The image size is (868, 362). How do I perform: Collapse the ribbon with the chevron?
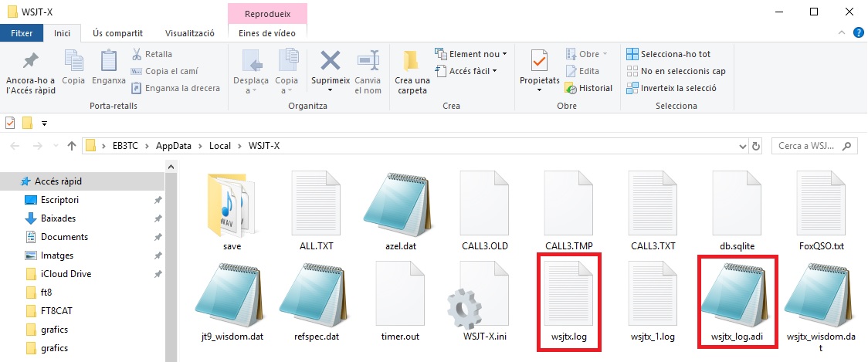click(842, 33)
